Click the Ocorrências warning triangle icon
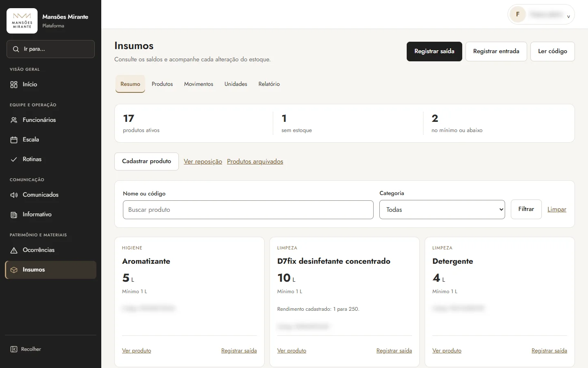 tap(14, 250)
